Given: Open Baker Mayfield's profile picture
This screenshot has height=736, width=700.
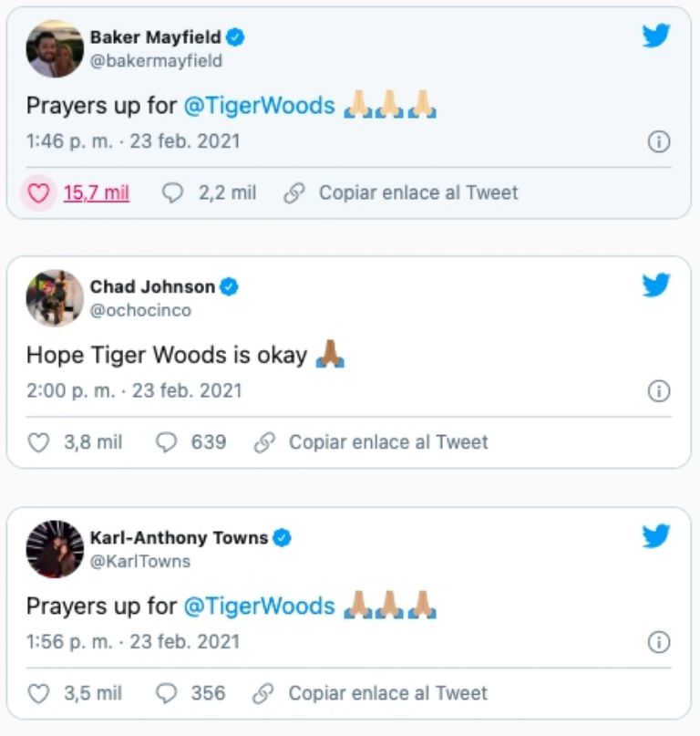Looking at the screenshot, I should [x=55, y=49].
